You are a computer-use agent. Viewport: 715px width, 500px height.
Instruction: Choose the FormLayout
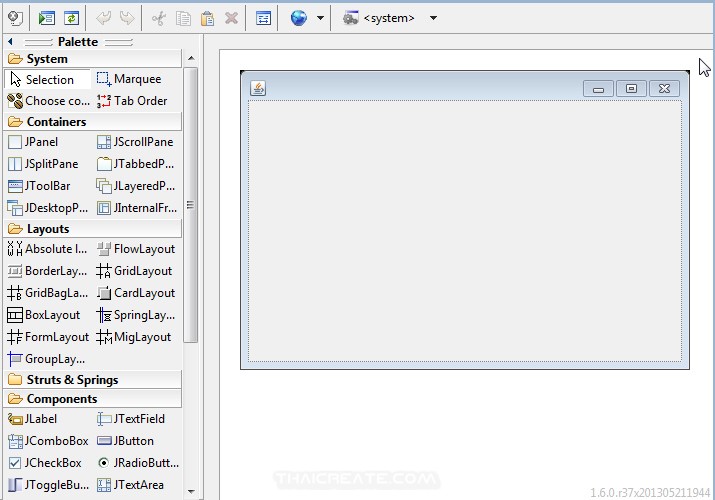(x=47, y=337)
